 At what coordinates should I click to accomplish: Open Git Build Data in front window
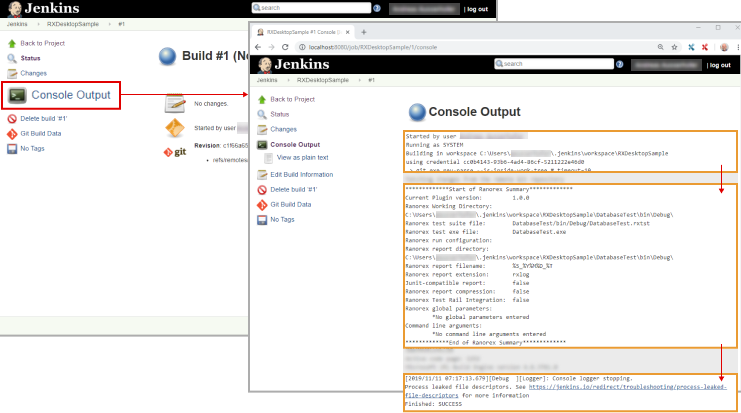point(291,205)
